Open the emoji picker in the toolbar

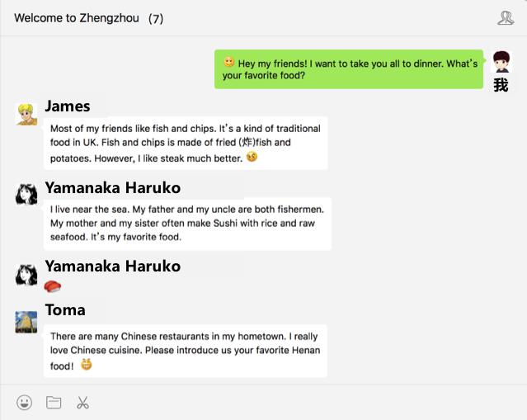(x=25, y=403)
